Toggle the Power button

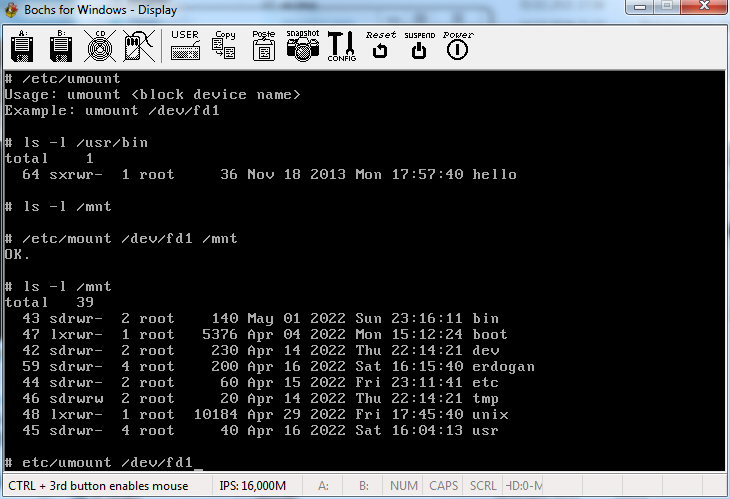coord(458,46)
